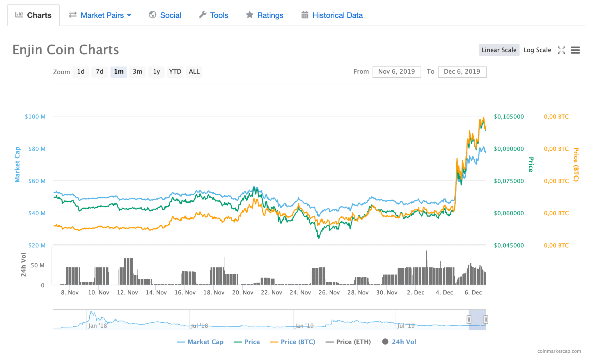Click the $0,105000 price axis label
This screenshot has width=596, height=364.
pos(509,117)
